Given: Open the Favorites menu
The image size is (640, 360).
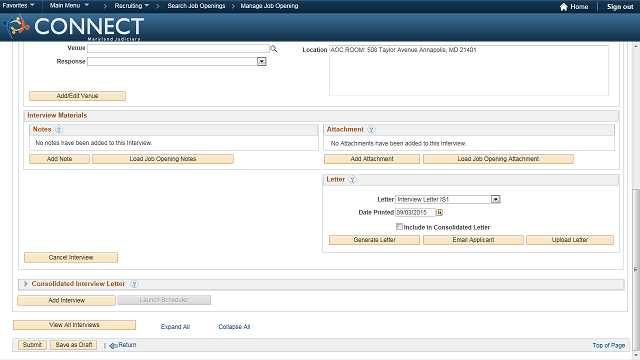Looking at the screenshot, I should coord(18,6).
